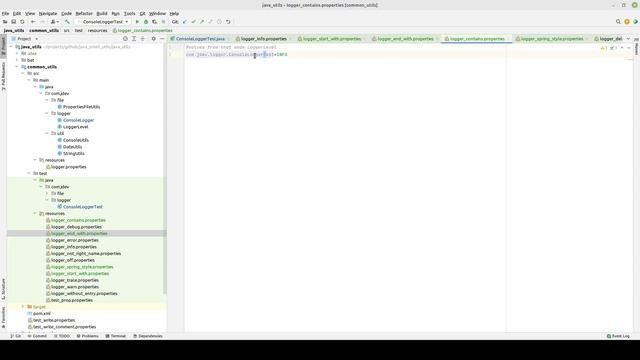Open the Git tool window

16,336
